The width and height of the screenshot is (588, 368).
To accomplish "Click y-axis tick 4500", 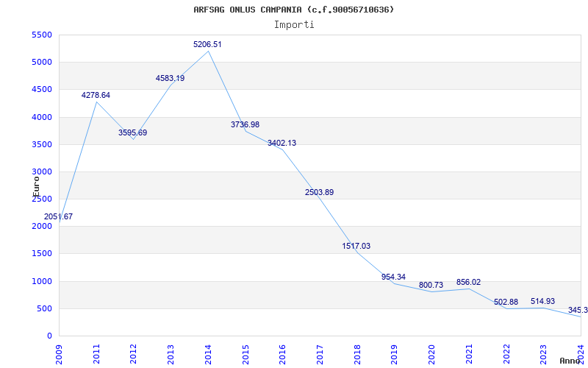I will coord(42,90).
